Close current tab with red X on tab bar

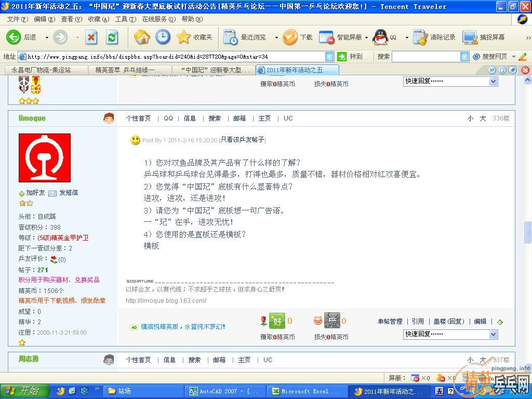pyautogui.click(x=525, y=70)
